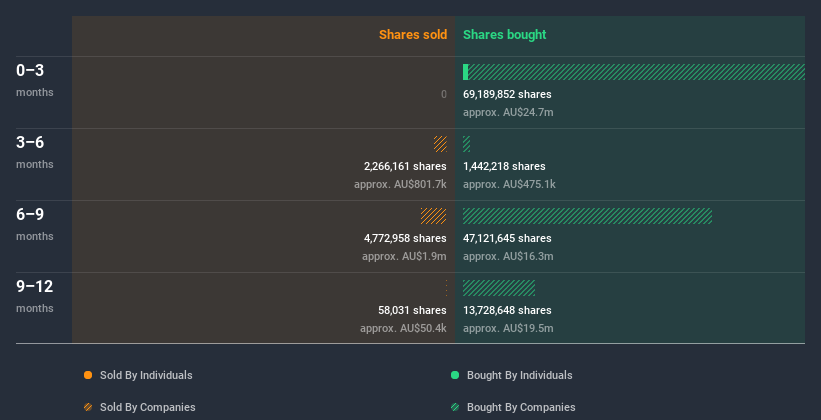Click the 6–9 months green bought bar
Screen dimensions: 821x420
click(587, 216)
